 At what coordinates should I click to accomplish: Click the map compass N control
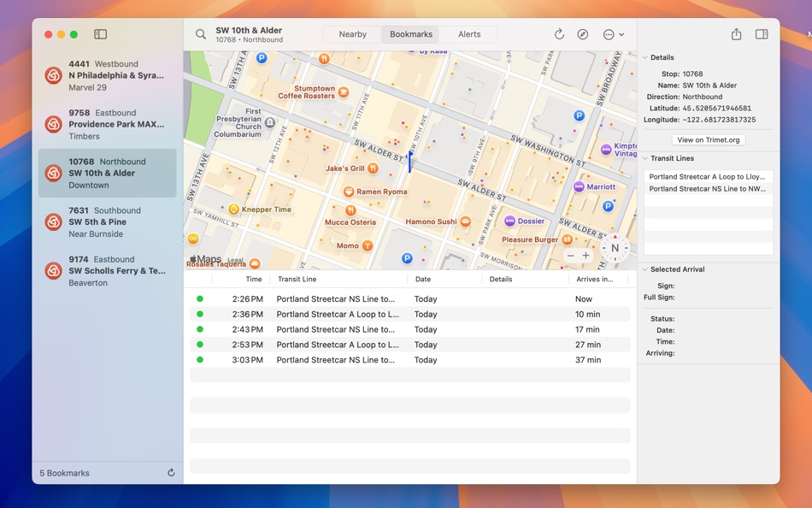(615, 248)
